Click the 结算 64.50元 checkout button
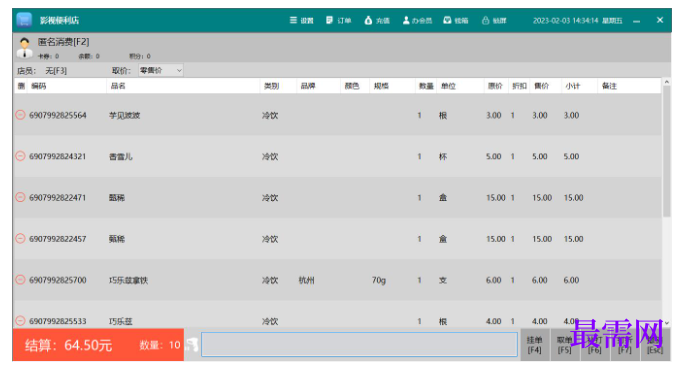The image size is (682, 365). tap(69, 345)
